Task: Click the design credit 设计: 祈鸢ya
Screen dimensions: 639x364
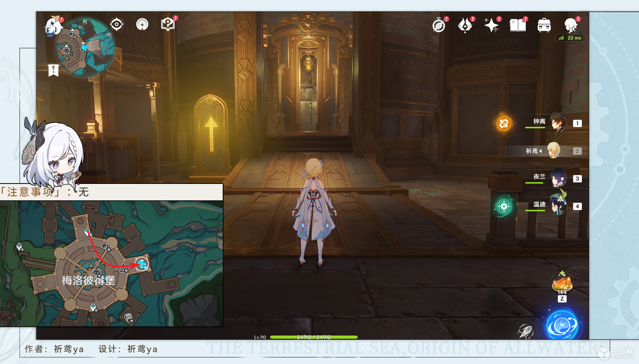Action: pos(128,349)
